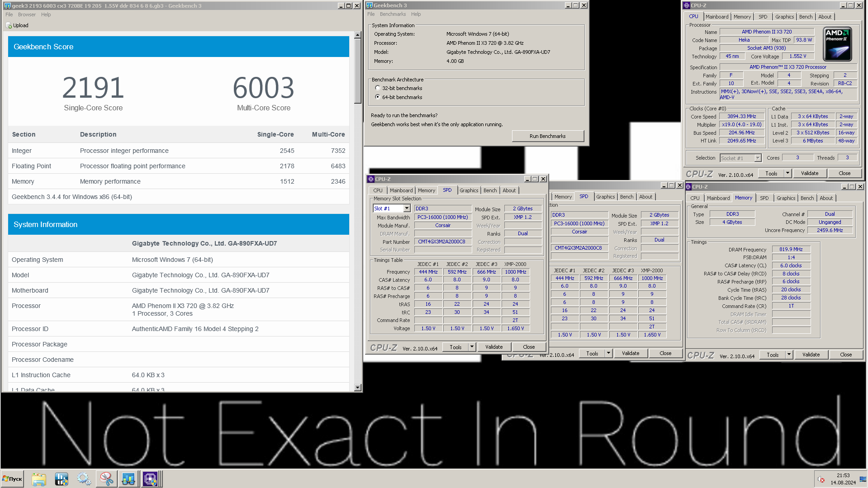The width and height of the screenshot is (868, 488).
Task: Click Run Benchmarks button
Action: click(547, 136)
